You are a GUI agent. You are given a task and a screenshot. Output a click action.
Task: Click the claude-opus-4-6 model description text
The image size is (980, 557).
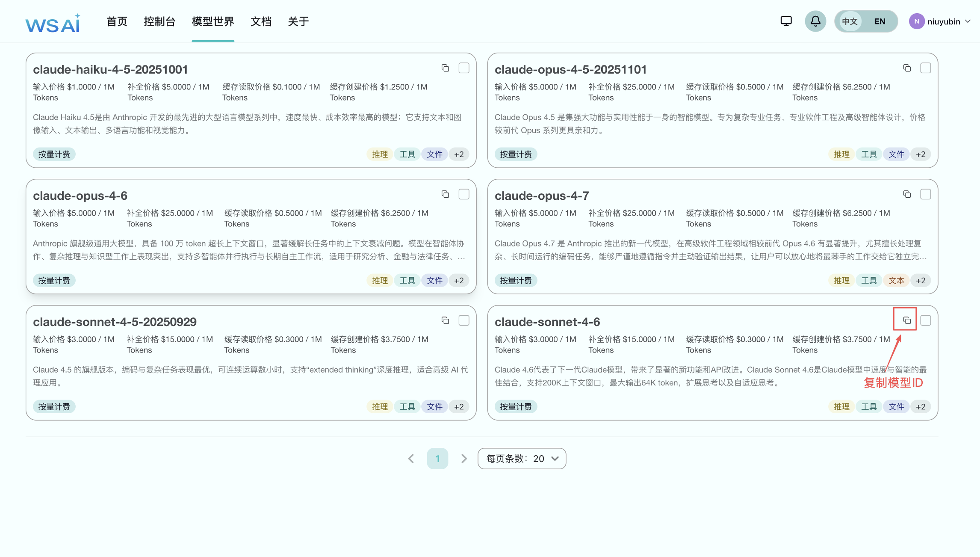pyautogui.click(x=249, y=250)
